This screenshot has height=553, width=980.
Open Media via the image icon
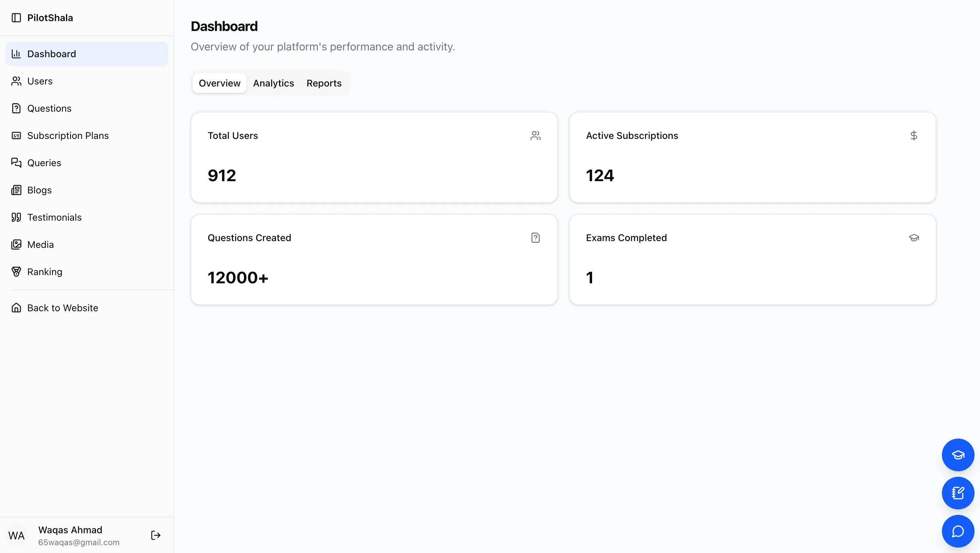tap(16, 244)
